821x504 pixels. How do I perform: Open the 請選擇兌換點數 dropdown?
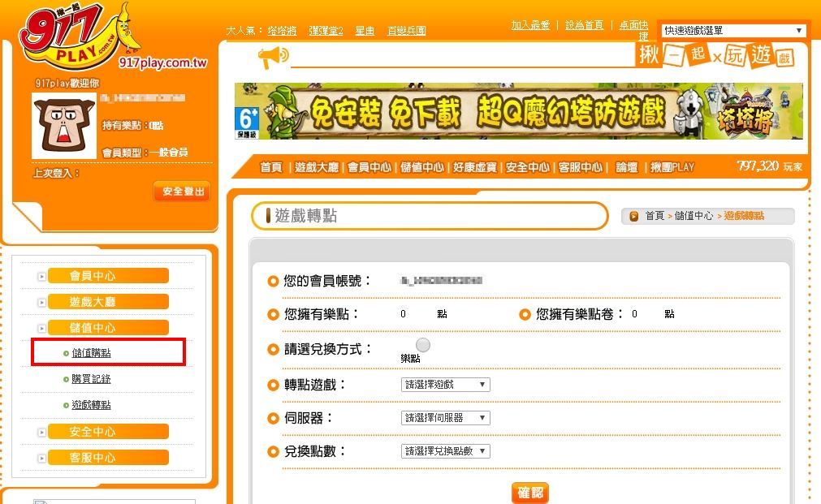pyautogui.click(x=446, y=451)
